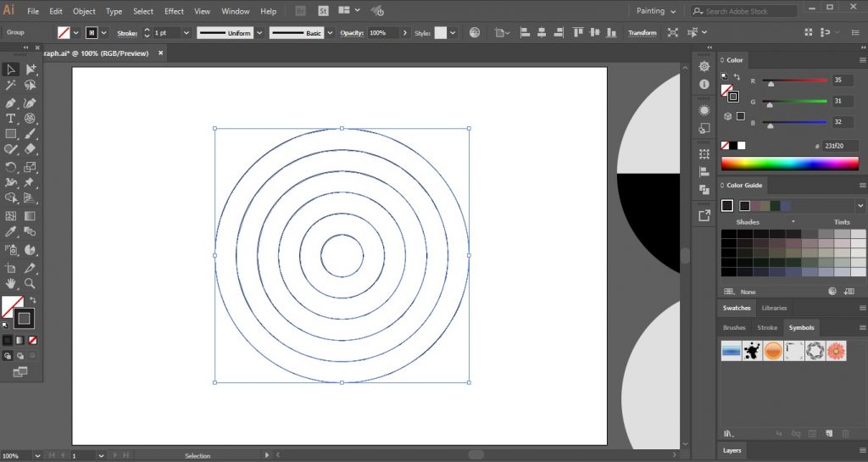Screen dimensions: 868x462
Task: Click the Transform button
Action: tap(643, 33)
